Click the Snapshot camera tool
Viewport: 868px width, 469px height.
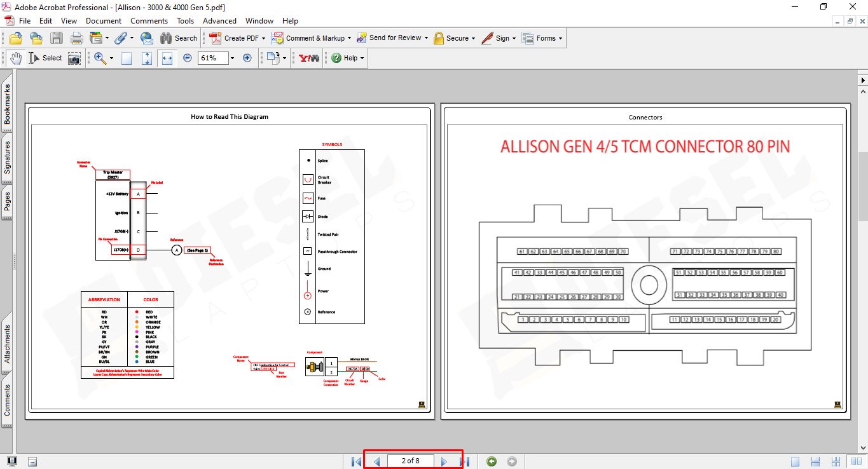(x=74, y=58)
